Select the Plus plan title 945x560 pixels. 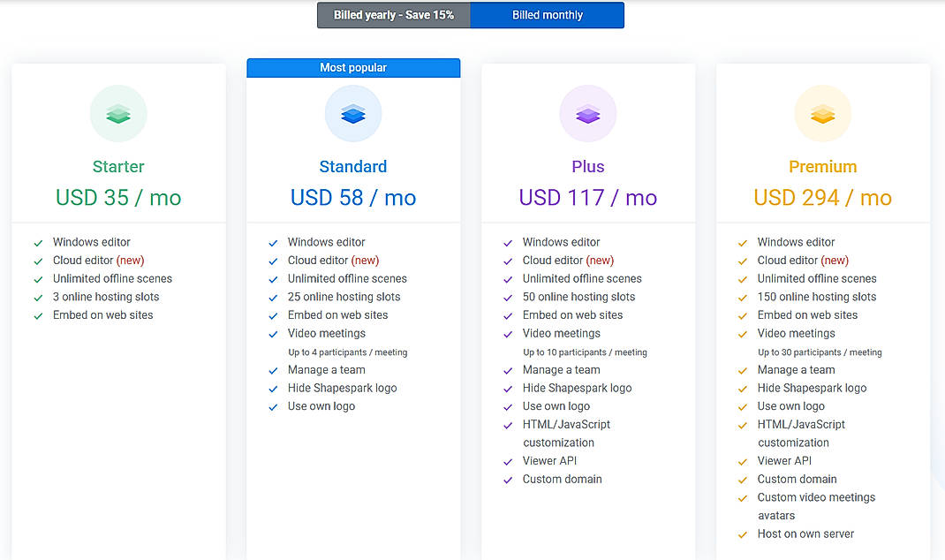(587, 166)
